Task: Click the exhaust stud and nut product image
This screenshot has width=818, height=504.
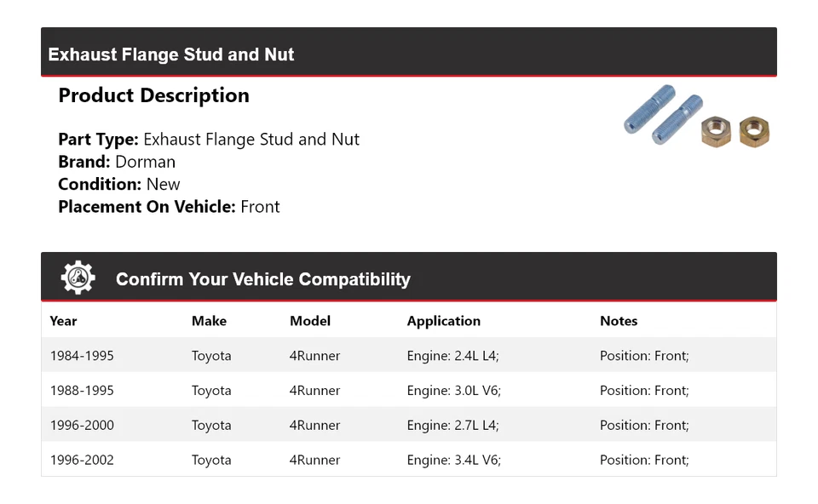Action: [x=697, y=117]
